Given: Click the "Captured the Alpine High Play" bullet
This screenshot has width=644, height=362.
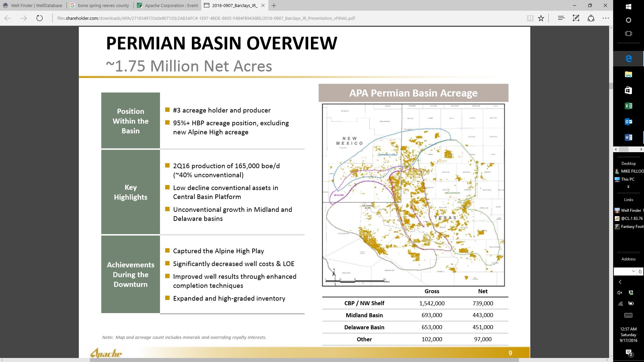Looking at the screenshot, I should pos(218,251).
